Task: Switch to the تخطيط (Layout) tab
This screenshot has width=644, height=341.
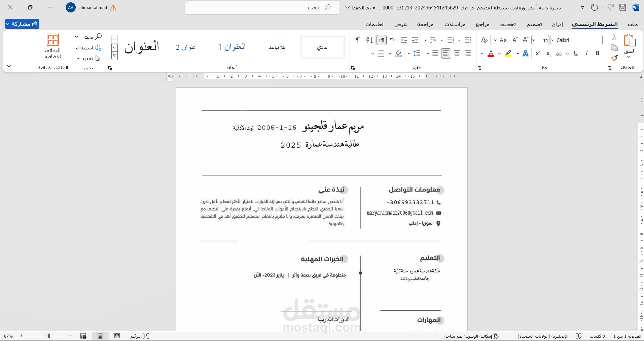Action: [x=507, y=24]
